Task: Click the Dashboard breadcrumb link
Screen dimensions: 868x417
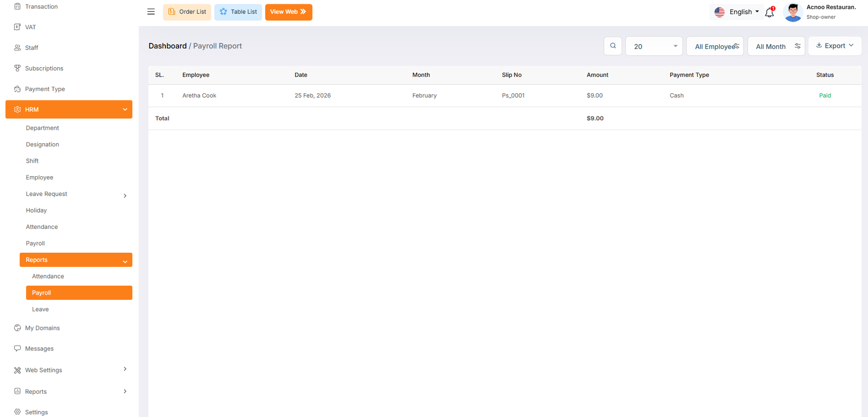Action: point(167,46)
